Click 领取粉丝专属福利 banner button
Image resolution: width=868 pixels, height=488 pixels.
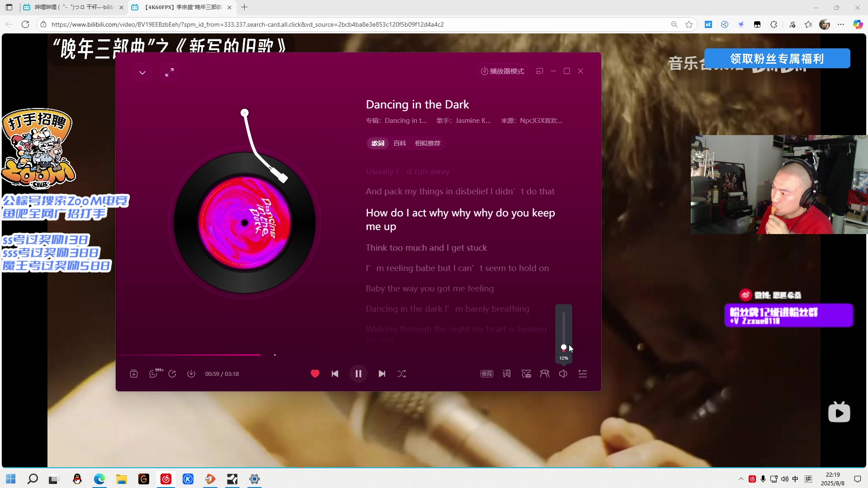(777, 59)
